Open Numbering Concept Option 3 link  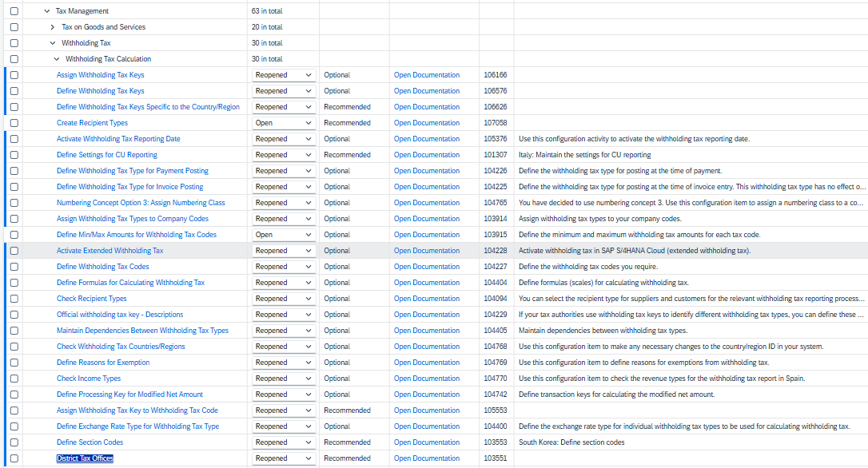pyautogui.click(x=141, y=203)
